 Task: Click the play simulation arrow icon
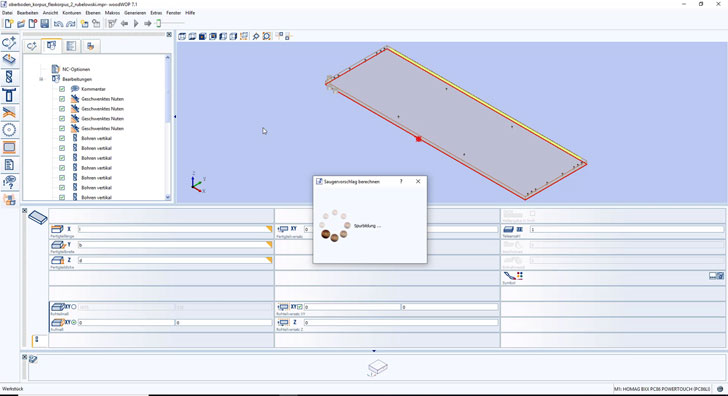click(136, 23)
